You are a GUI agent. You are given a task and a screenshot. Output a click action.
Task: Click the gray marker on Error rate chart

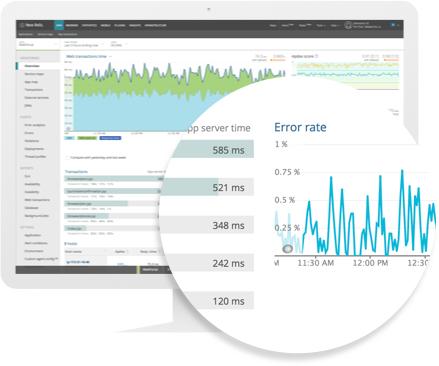[287, 249]
